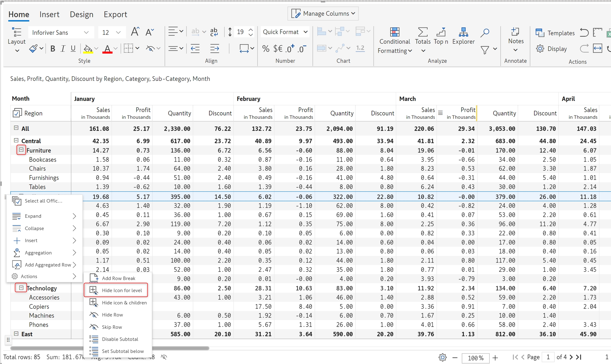
Task: Click the page number input field
Action: pos(548,357)
